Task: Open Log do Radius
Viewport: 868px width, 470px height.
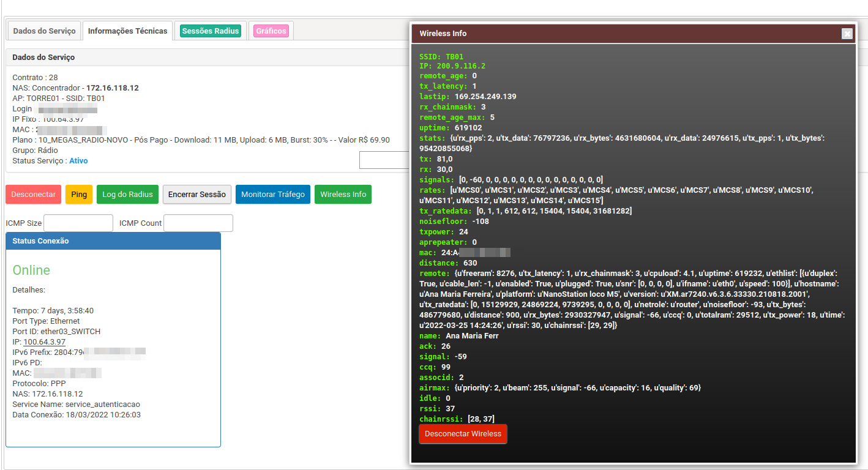Action: click(127, 195)
